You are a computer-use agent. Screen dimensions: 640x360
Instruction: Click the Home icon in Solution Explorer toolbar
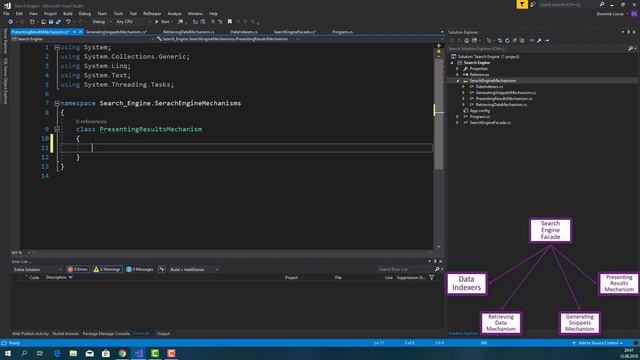tap(467, 40)
